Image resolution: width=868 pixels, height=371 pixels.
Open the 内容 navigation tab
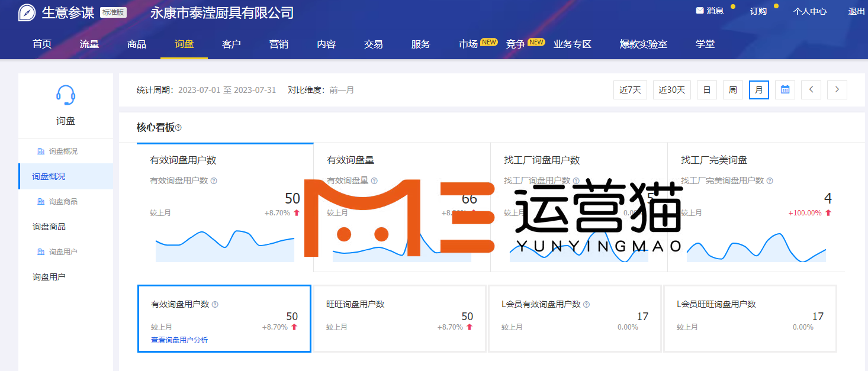[326, 44]
